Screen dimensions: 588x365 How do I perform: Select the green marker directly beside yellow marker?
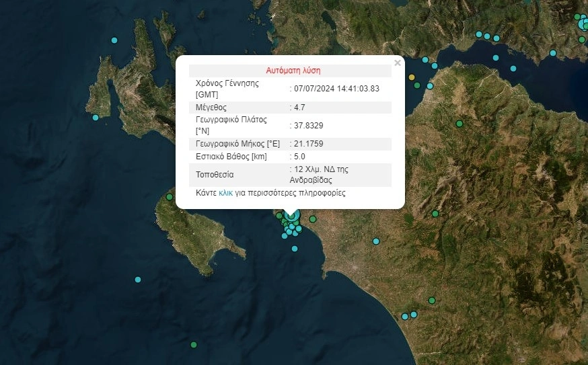click(417, 85)
